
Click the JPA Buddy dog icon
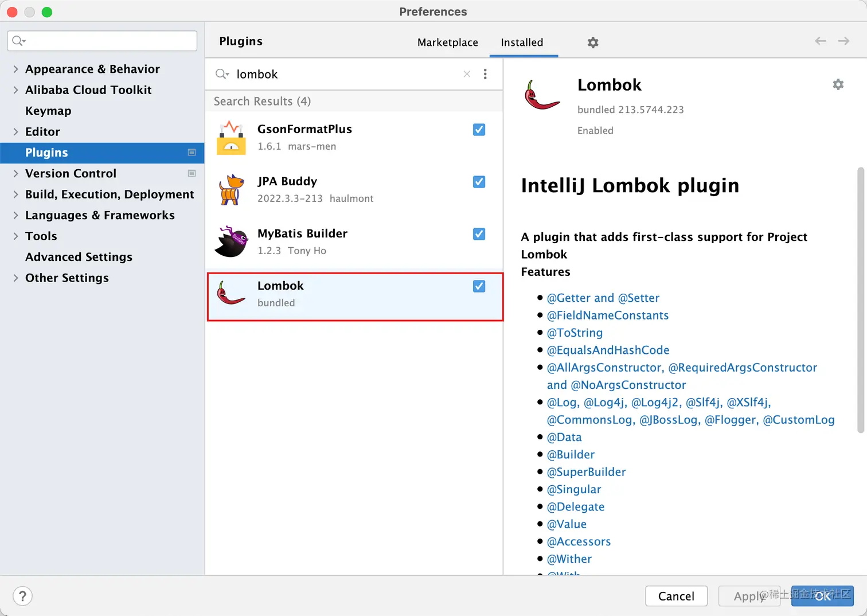click(231, 190)
